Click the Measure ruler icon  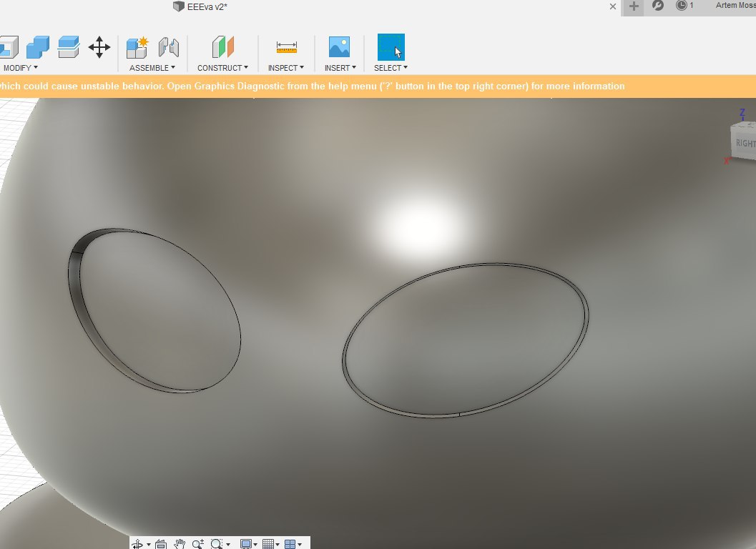[286, 47]
